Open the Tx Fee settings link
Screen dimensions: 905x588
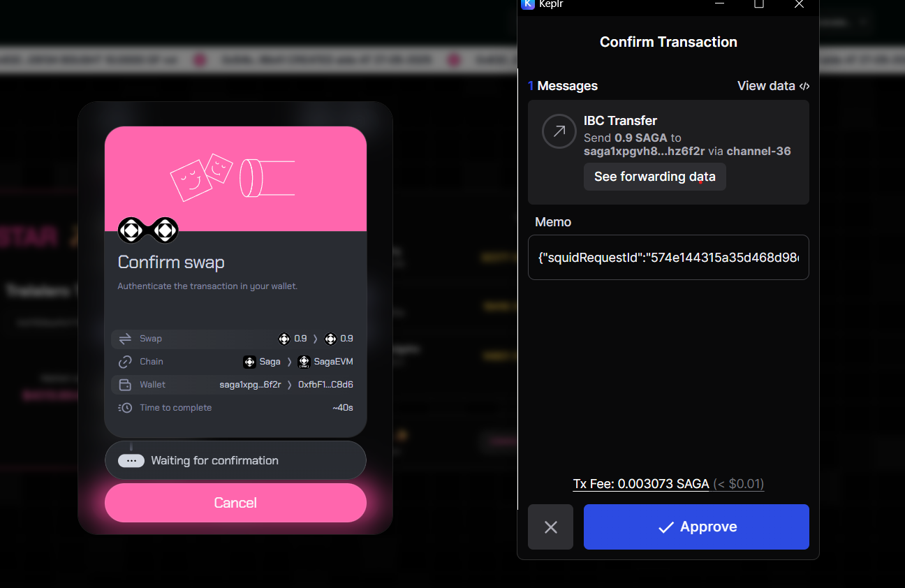coord(668,484)
